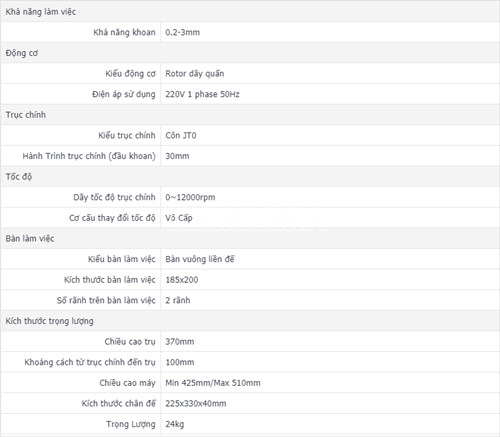Viewport: 500px width, 437px height.
Task: Click the "Tốc độ" section header
Action: 250,176
